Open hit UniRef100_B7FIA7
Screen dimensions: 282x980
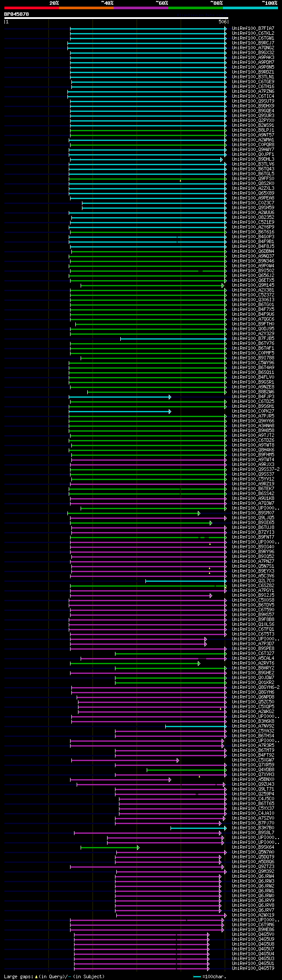click(x=253, y=29)
